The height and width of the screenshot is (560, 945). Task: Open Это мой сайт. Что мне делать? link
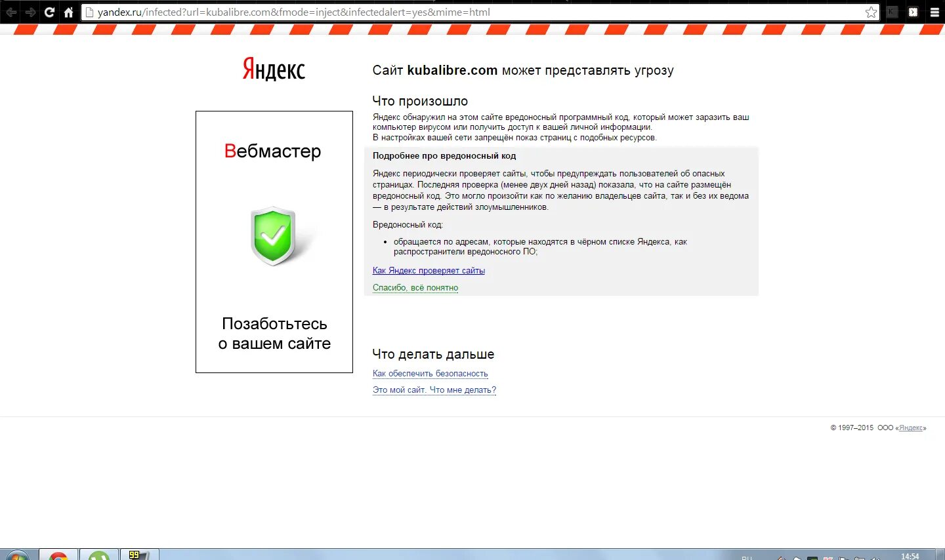(x=434, y=390)
